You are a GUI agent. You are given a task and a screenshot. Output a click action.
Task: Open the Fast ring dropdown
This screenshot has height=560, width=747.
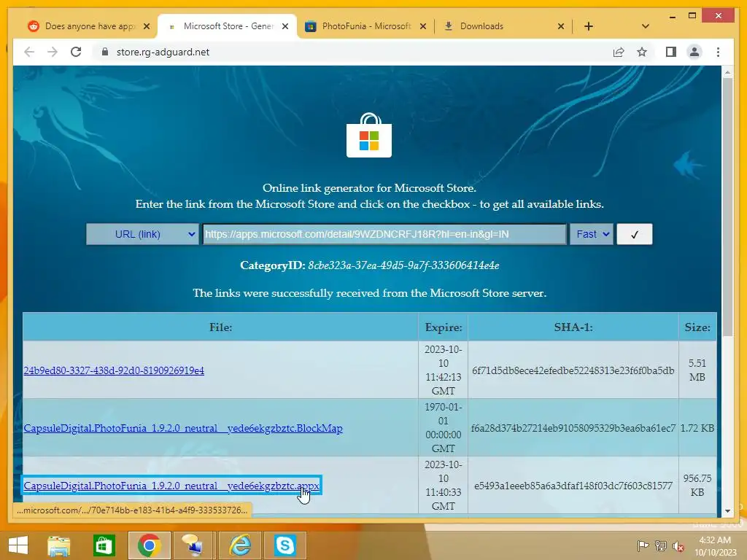(591, 234)
